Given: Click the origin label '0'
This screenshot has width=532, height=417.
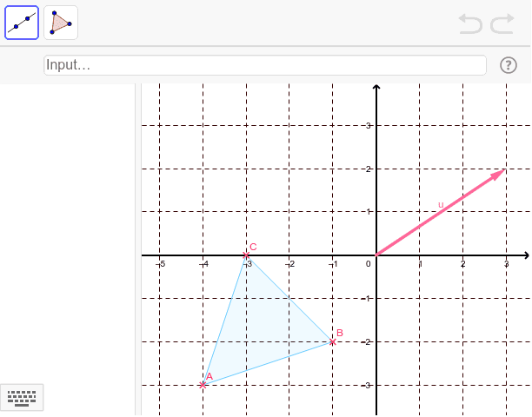Looking at the screenshot, I should click(368, 264).
